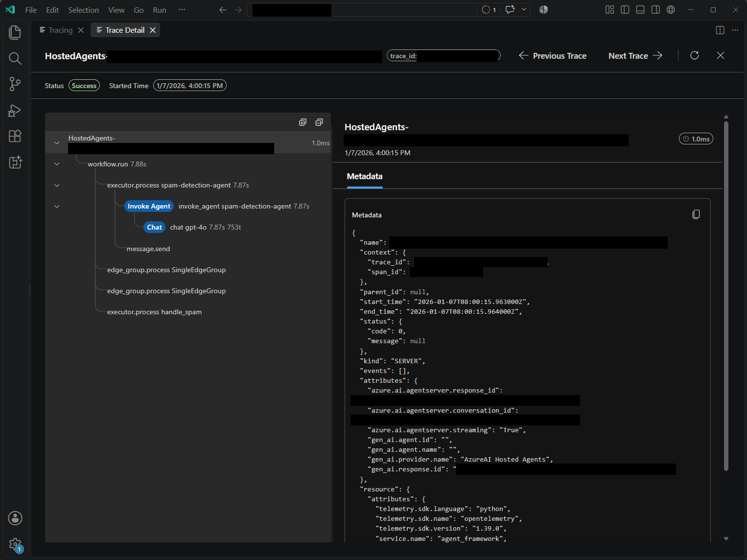Image resolution: width=747 pixels, height=560 pixels.
Task: Select the message.send span
Action: (x=188, y=249)
